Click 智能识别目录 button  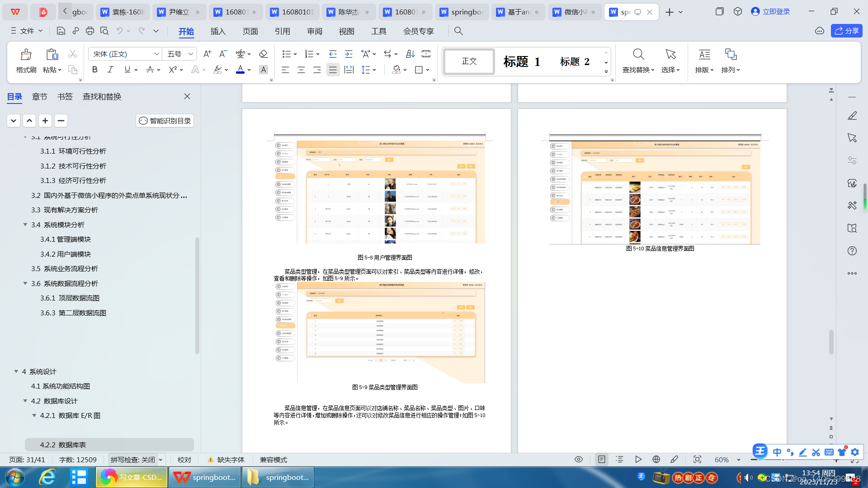pos(165,121)
